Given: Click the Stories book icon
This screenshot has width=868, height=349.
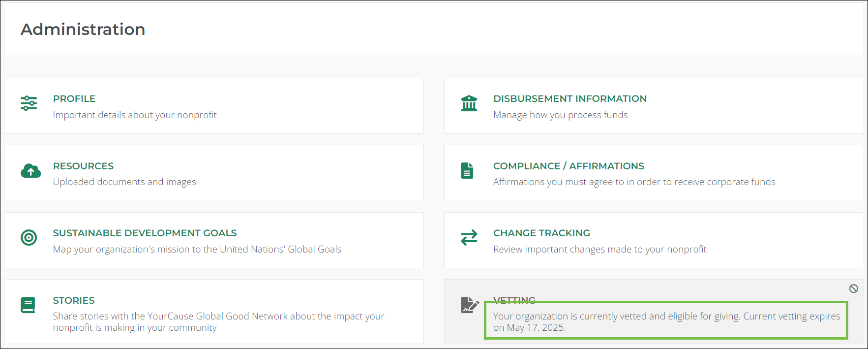Looking at the screenshot, I should tap(28, 305).
